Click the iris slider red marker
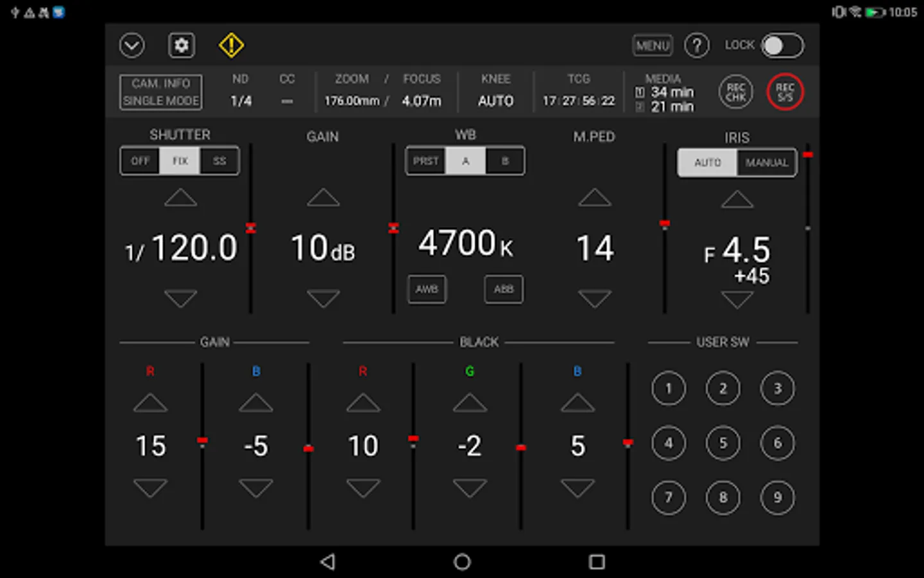924x578 pixels. [x=808, y=155]
